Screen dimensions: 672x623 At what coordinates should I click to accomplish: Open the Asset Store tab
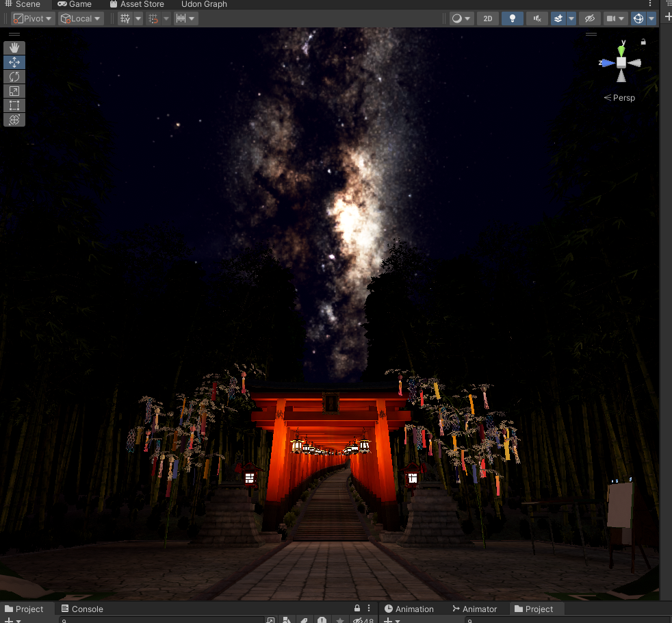coord(137,4)
